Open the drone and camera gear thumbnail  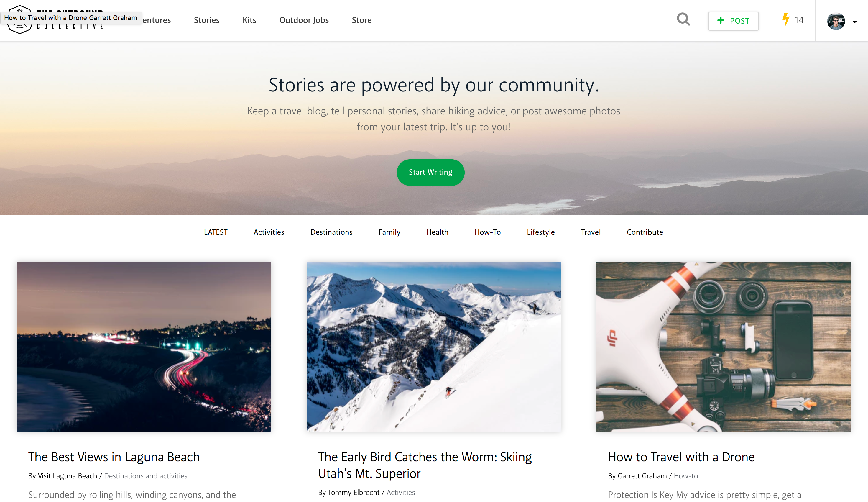[x=723, y=347]
